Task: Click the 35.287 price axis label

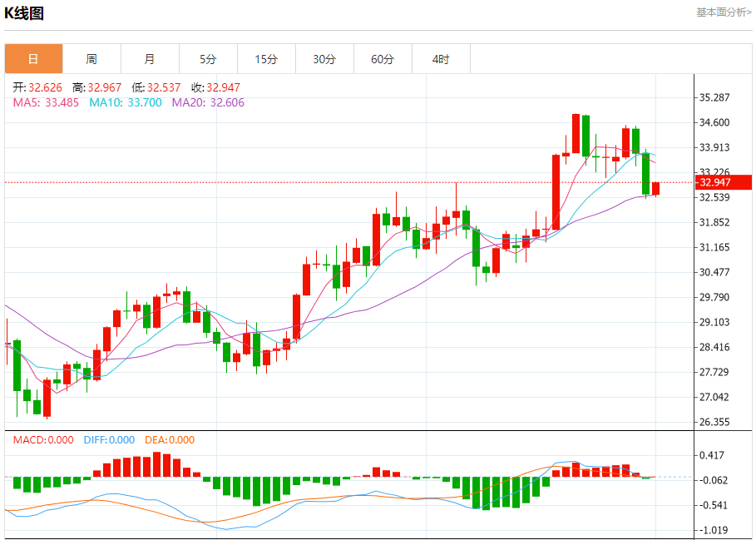Action: [x=714, y=97]
